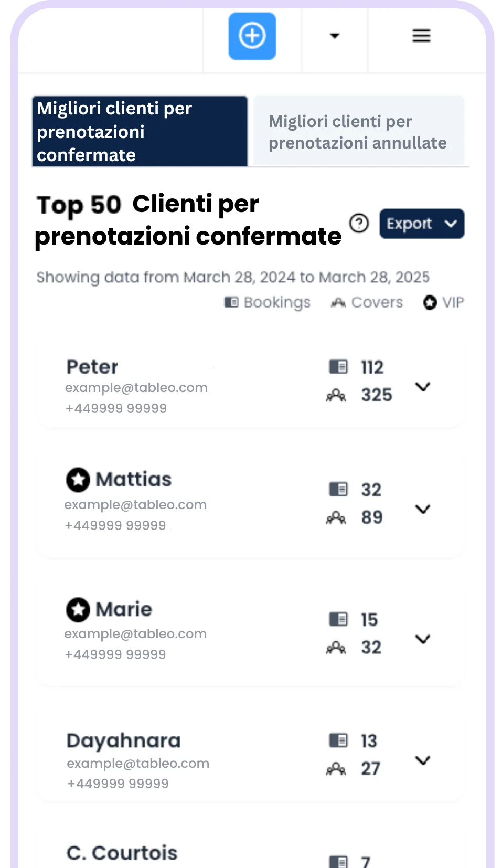Image resolution: width=502 pixels, height=868 pixels.
Task: Click Mattias's covers people icon
Action: point(336,518)
